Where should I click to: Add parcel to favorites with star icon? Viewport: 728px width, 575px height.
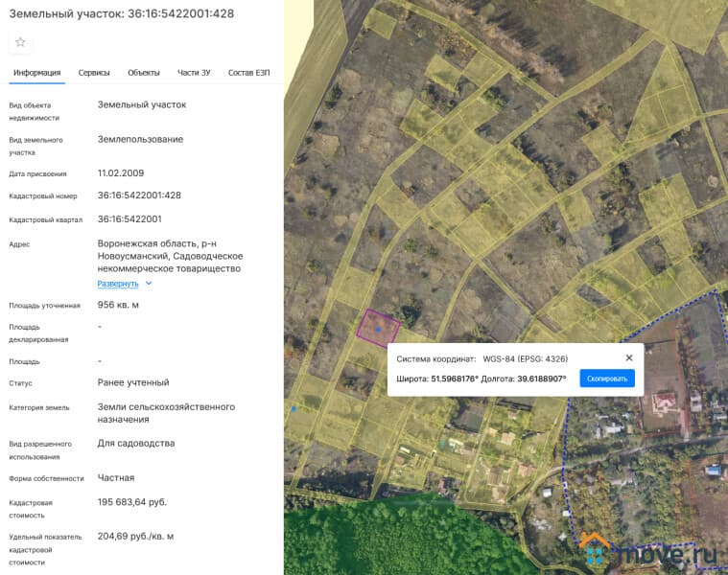(x=20, y=42)
